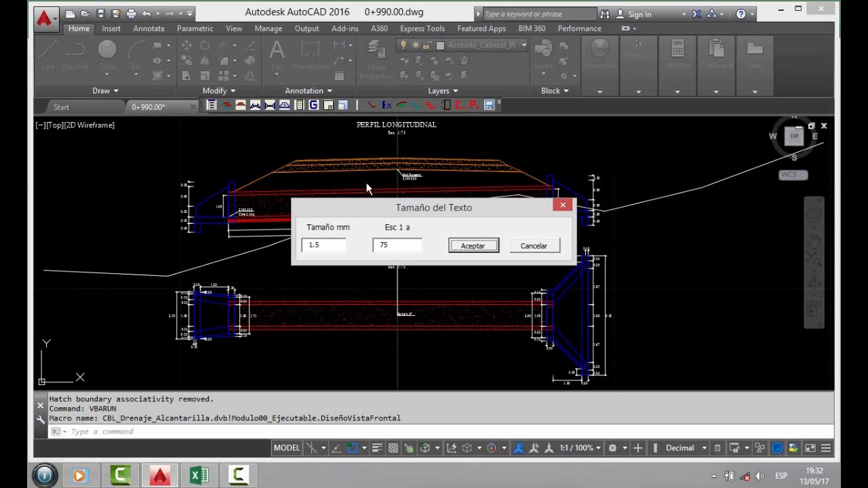This screenshot has width=868, height=488.
Task: Click the Save As icon in quick access toolbar
Action: [x=115, y=14]
